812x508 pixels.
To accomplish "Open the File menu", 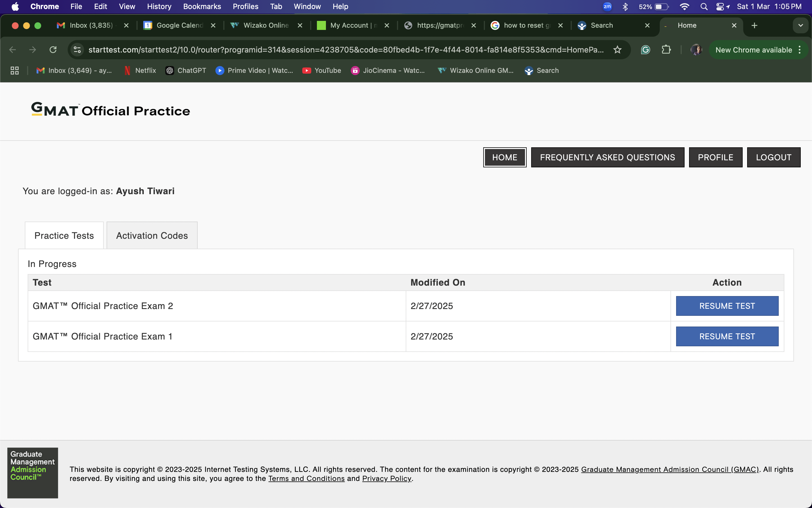I will (x=76, y=6).
